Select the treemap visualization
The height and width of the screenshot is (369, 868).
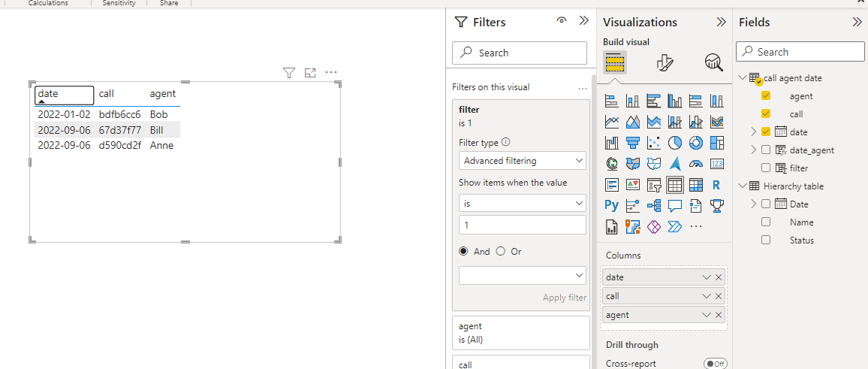(716, 143)
